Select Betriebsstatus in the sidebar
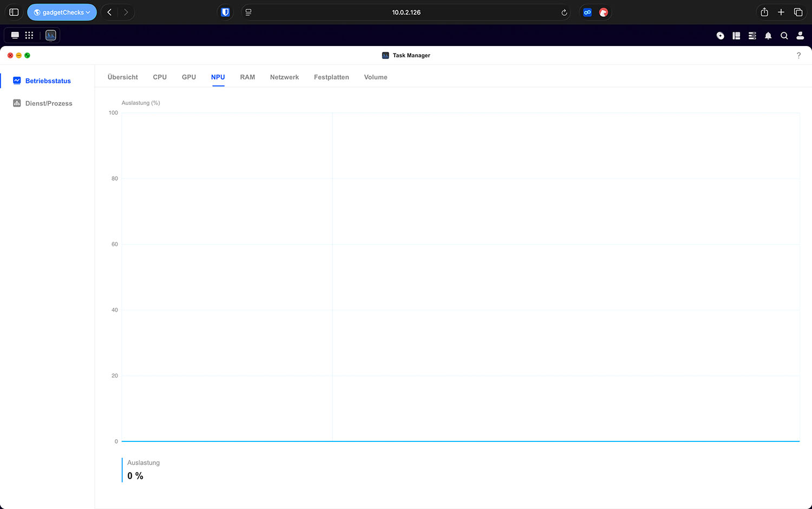 (x=48, y=81)
